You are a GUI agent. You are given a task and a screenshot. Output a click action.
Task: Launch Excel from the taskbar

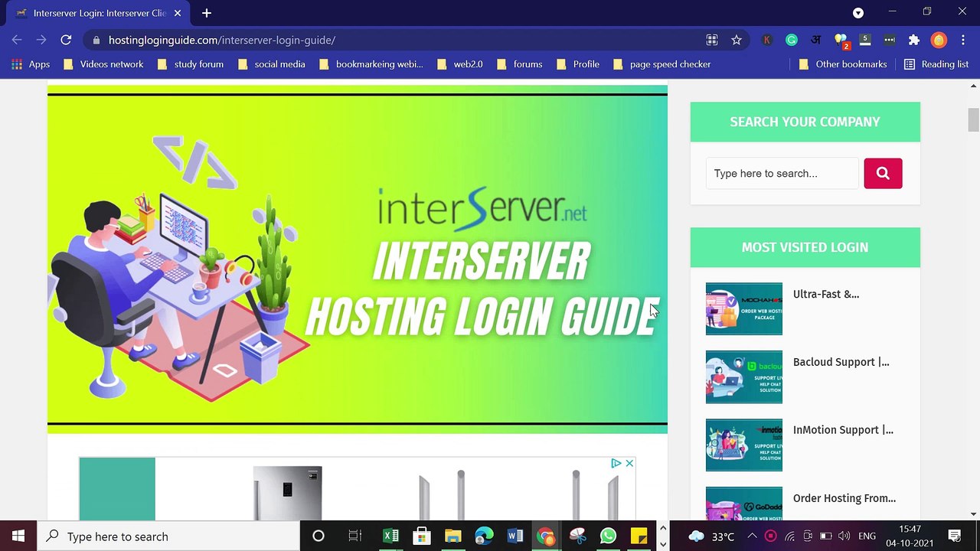click(391, 536)
